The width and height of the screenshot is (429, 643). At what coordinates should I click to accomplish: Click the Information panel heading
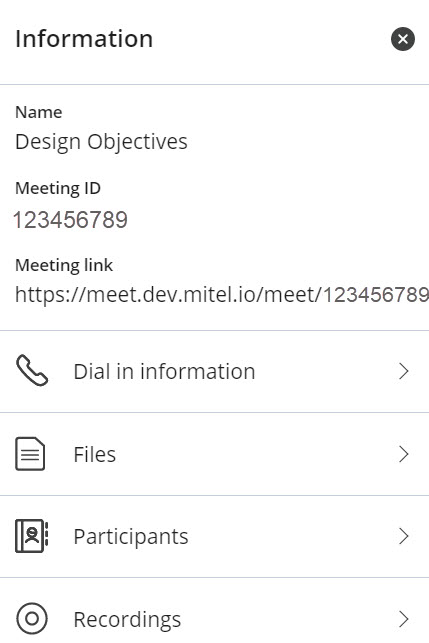point(84,39)
